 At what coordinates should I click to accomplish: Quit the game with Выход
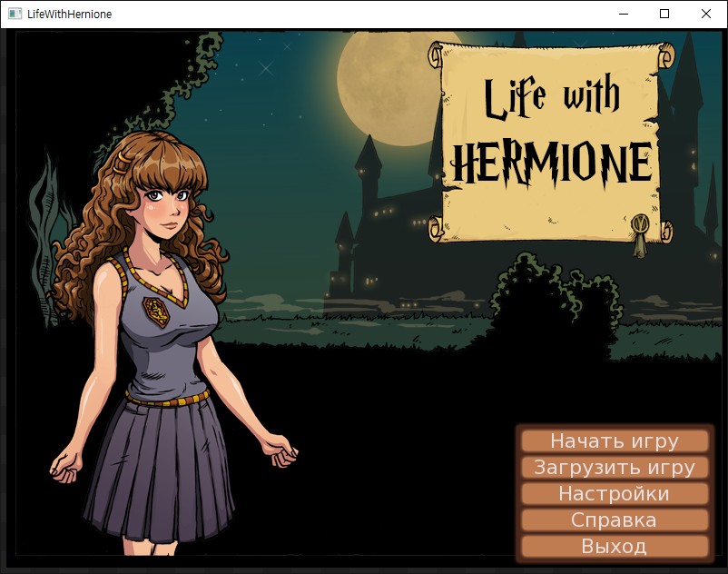[615, 547]
